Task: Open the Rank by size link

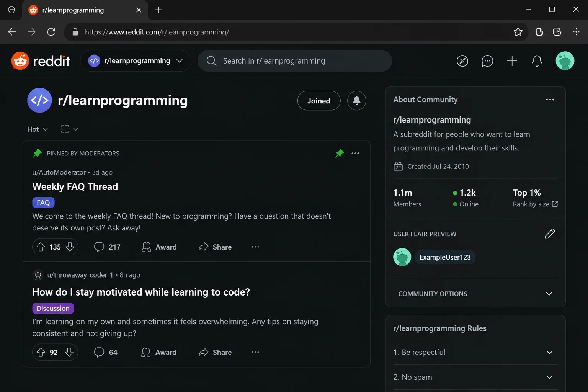Action: [x=535, y=204]
